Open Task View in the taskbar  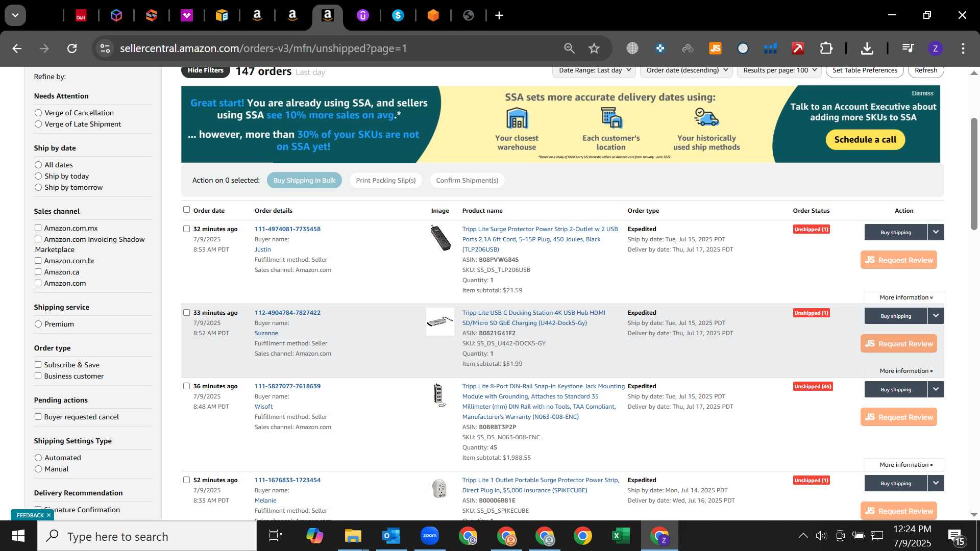(276, 536)
